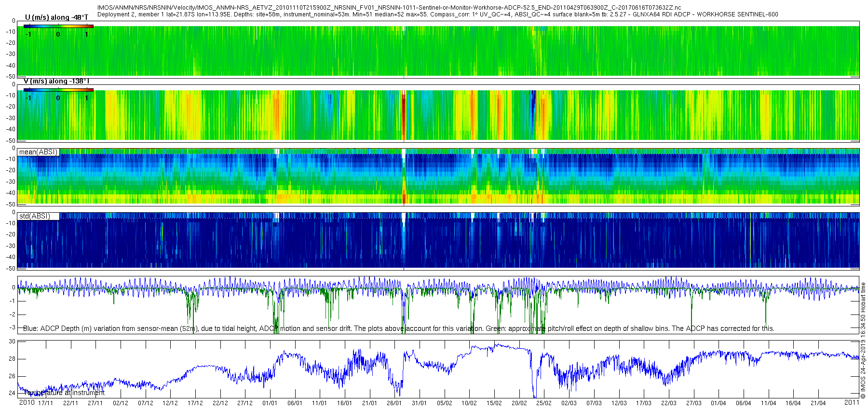Click the '07/03' date tick
This screenshot has height=410, width=868.
click(x=594, y=403)
